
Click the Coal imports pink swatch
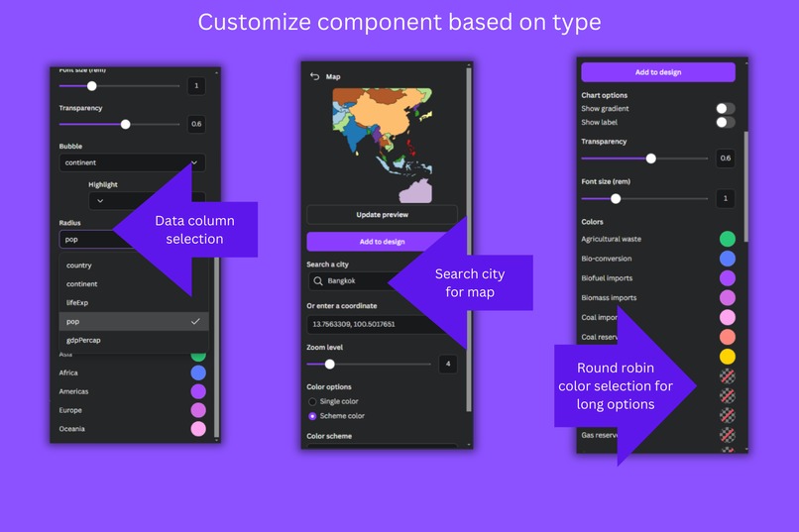(x=728, y=317)
